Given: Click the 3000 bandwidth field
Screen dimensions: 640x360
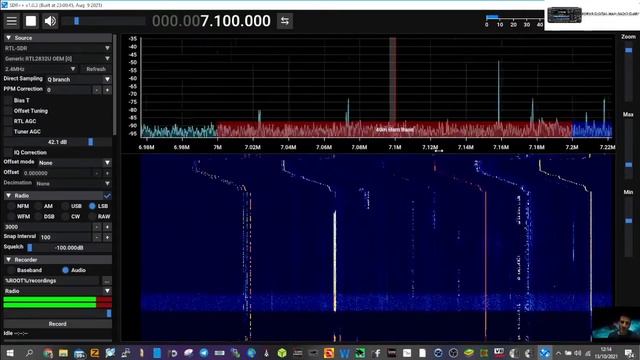Looking at the screenshot, I should pos(47,227).
